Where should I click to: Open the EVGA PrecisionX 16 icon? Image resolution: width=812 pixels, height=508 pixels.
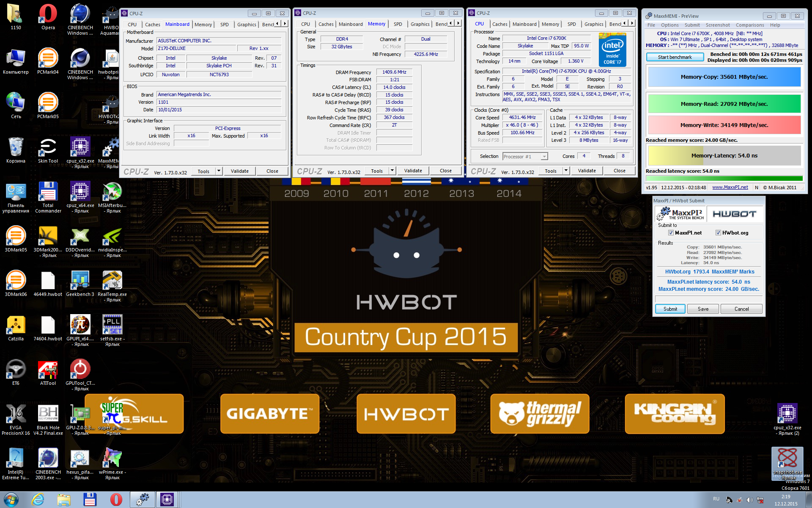(16, 420)
